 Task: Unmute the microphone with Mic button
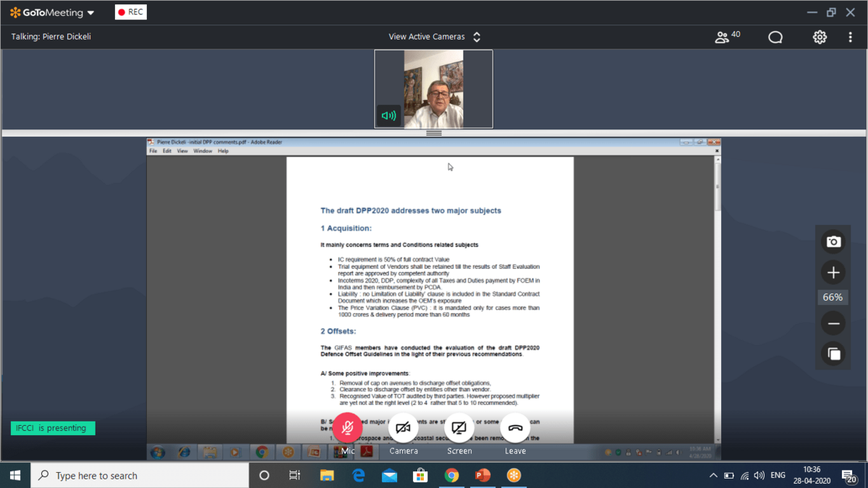(347, 428)
